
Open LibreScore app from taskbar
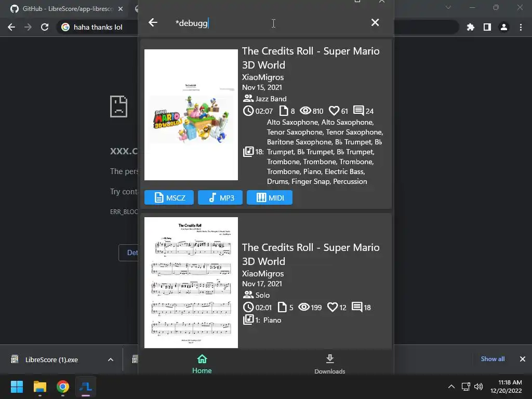tap(86, 387)
